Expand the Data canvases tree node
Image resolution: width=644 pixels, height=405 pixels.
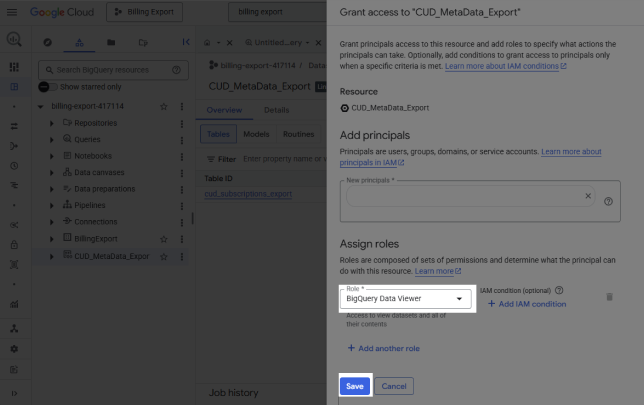click(52, 172)
